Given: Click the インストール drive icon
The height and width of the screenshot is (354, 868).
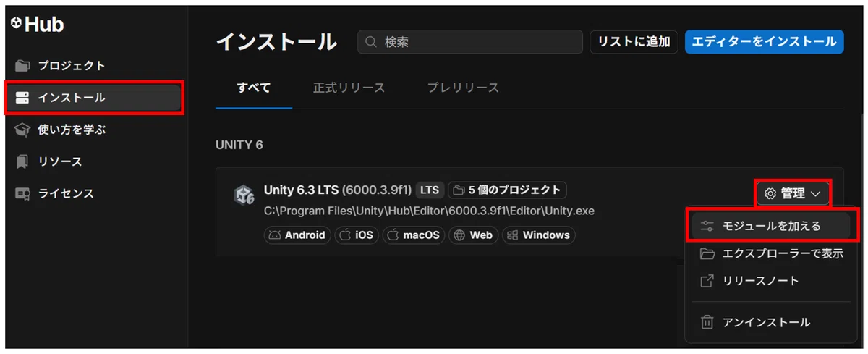Looking at the screenshot, I should tap(22, 98).
